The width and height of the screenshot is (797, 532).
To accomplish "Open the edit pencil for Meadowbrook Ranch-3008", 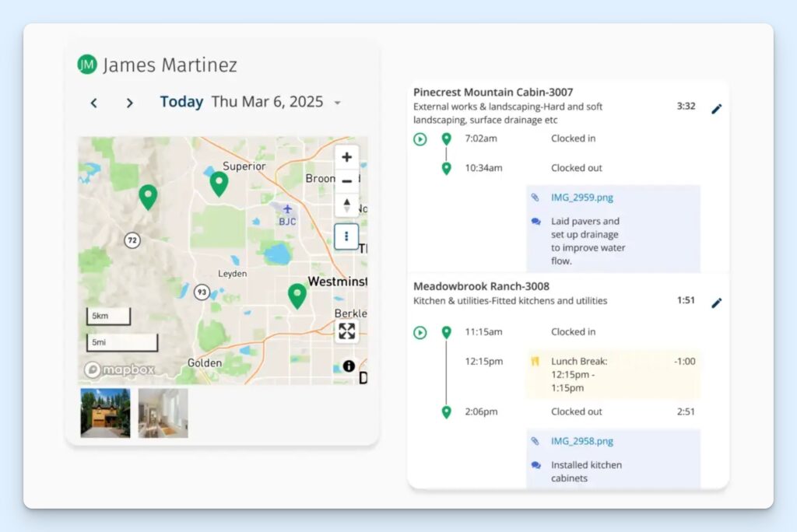I will 717,303.
